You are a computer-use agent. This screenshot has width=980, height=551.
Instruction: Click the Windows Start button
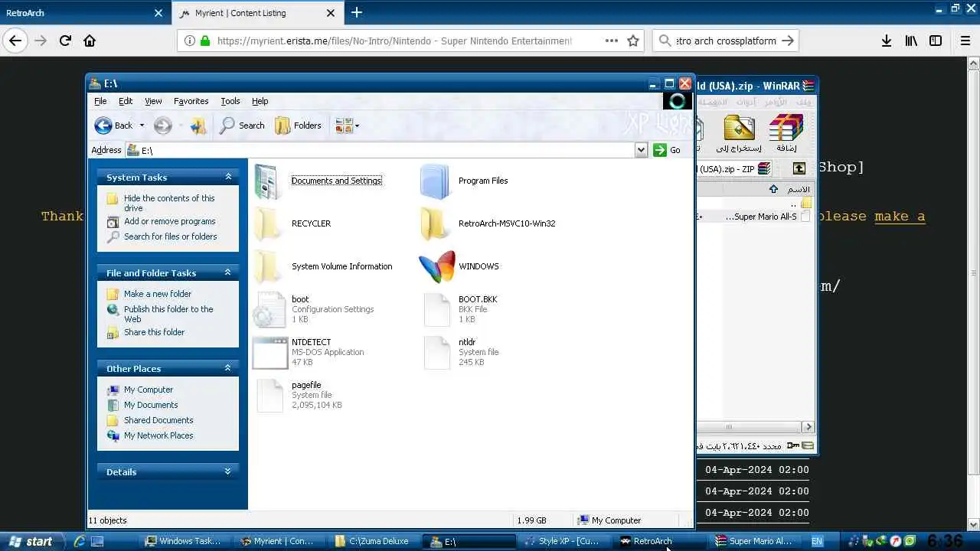(31, 541)
